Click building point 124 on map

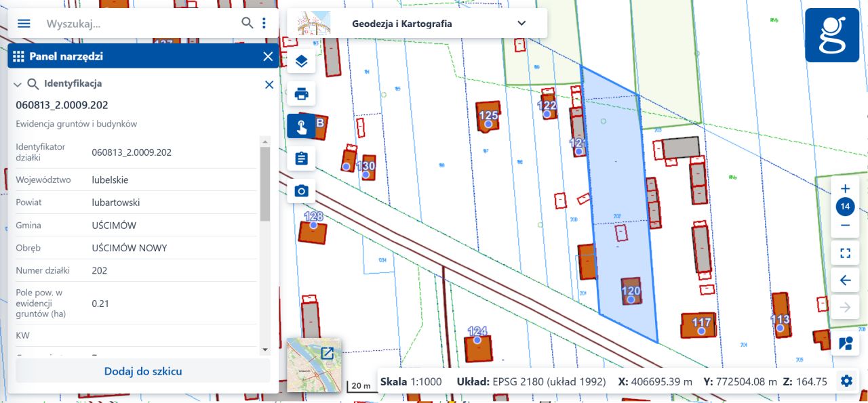point(477,340)
